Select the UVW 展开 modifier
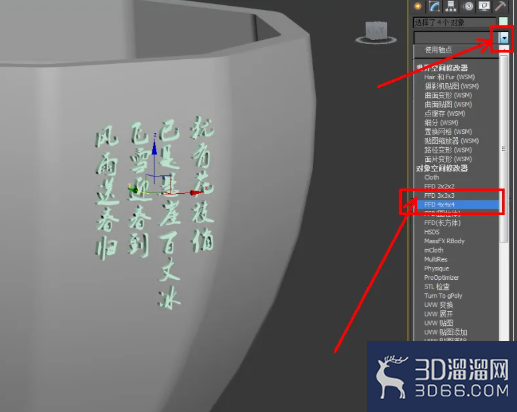The height and width of the screenshot is (412, 517). (x=438, y=314)
